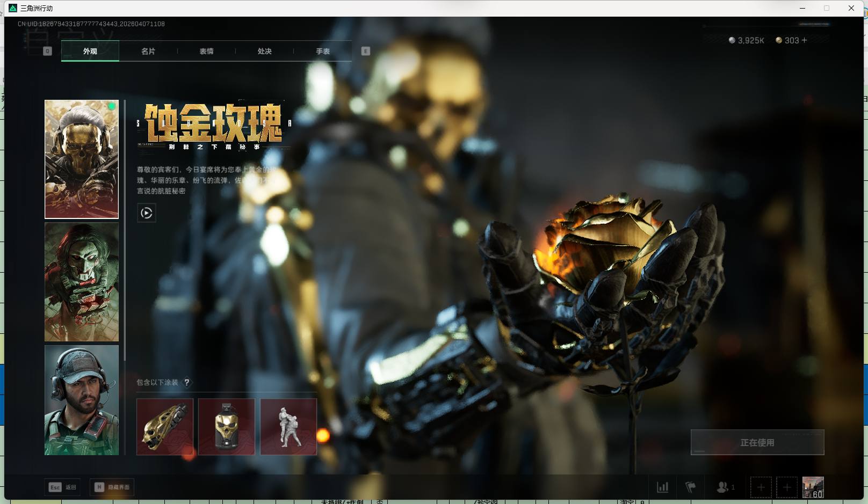Click the skin list vertical scrollbar
Viewport: 868px width, 504px height.
[x=125, y=231]
